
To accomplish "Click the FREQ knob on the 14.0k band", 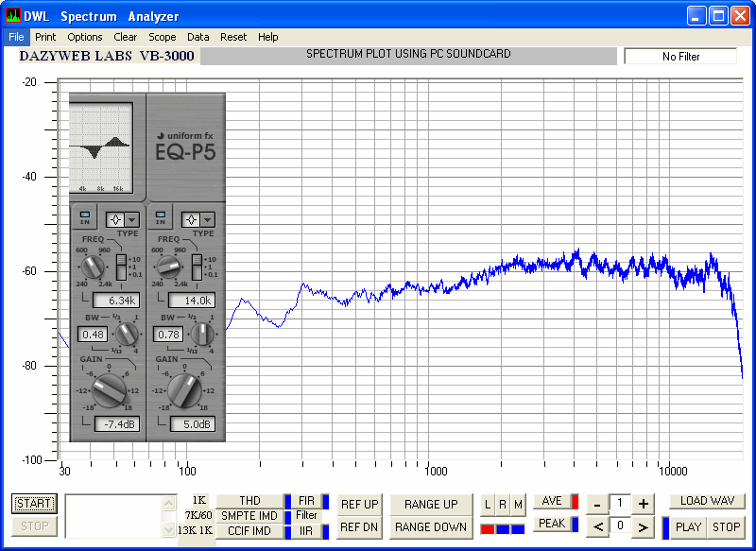I will click(168, 267).
